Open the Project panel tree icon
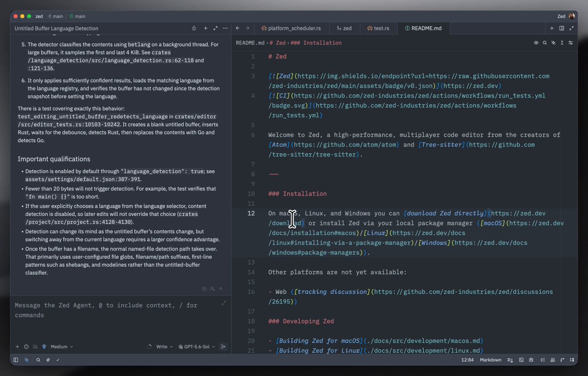Screen dimensions: 588x376 pyautogui.click(x=572, y=360)
